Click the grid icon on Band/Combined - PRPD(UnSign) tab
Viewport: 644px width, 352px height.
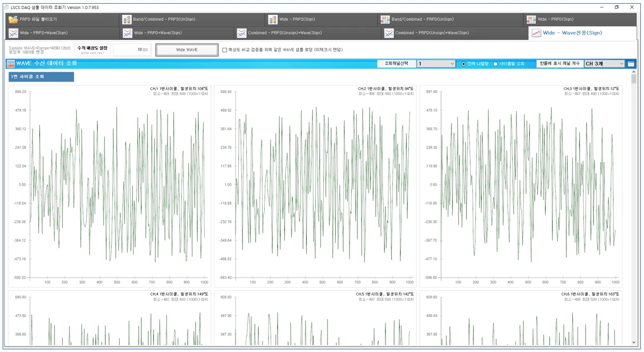[x=386, y=20]
